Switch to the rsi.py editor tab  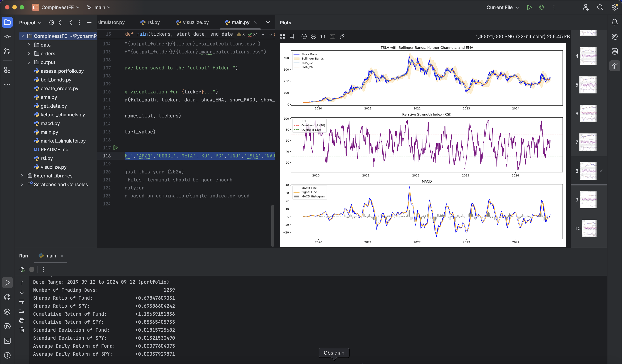[150, 22]
